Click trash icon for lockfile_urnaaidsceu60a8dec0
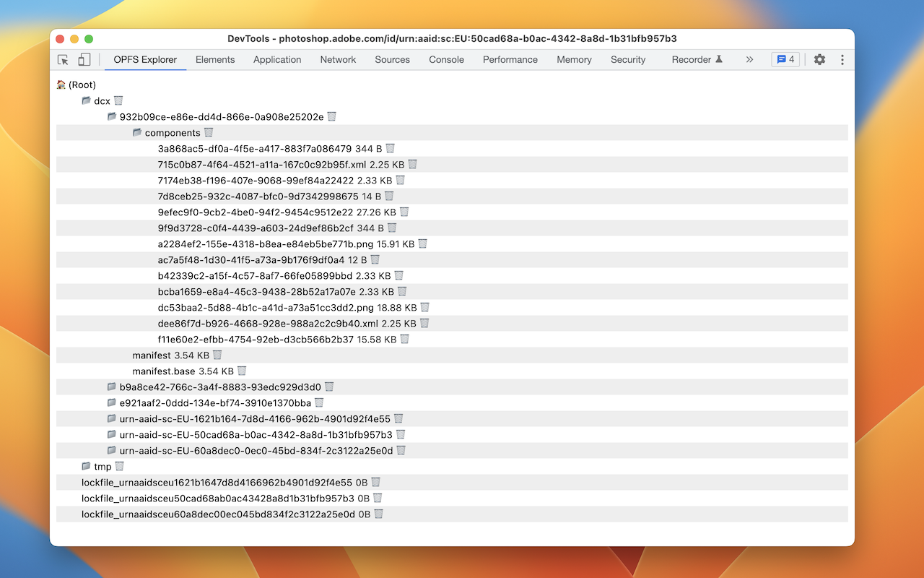Screen dimensions: 924x578 point(379,514)
